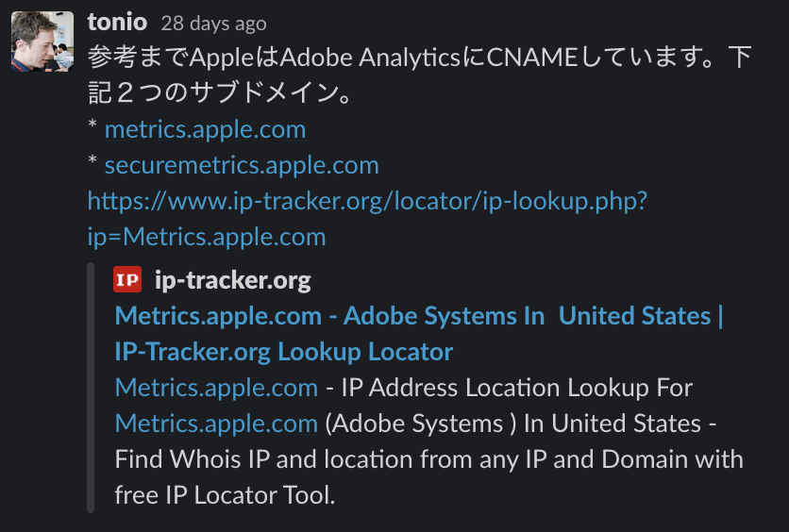Image resolution: width=789 pixels, height=532 pixels.
Task: Open the ip-tracker.org ip-lookup.php URL
Action: [x=366, y=201]
